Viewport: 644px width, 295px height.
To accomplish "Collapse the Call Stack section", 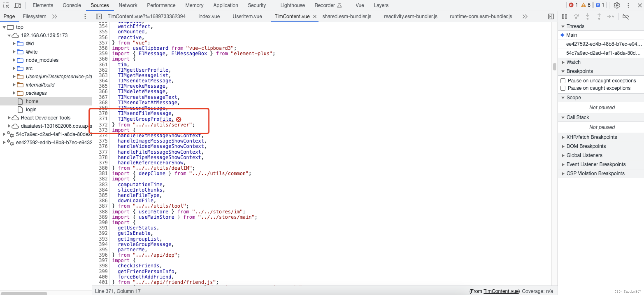I will point(577,117).
